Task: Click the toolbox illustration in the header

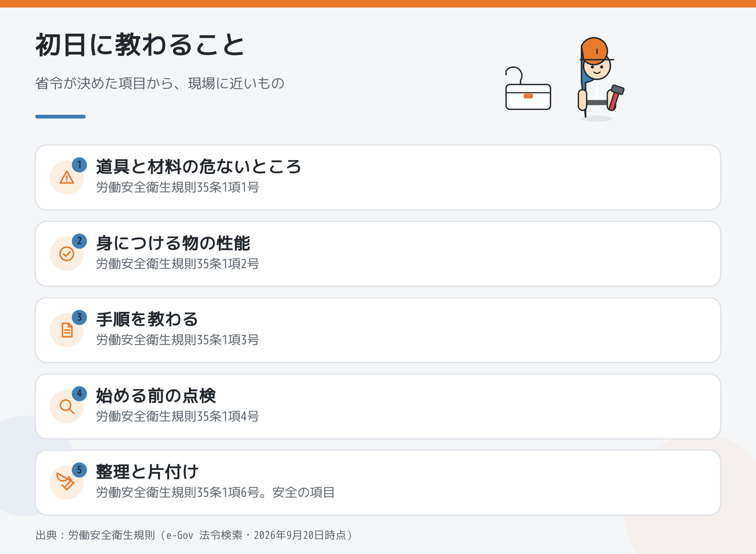Action: [528, 89]
